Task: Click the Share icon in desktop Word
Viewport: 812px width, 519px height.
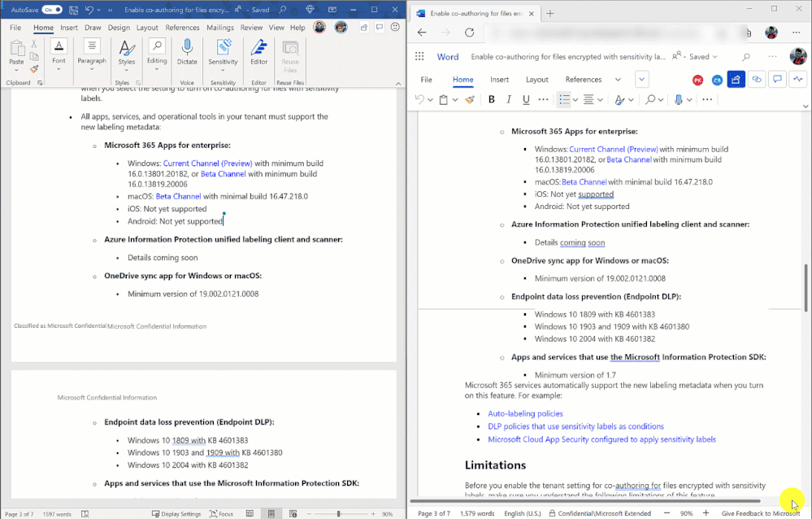Action: 364,28
